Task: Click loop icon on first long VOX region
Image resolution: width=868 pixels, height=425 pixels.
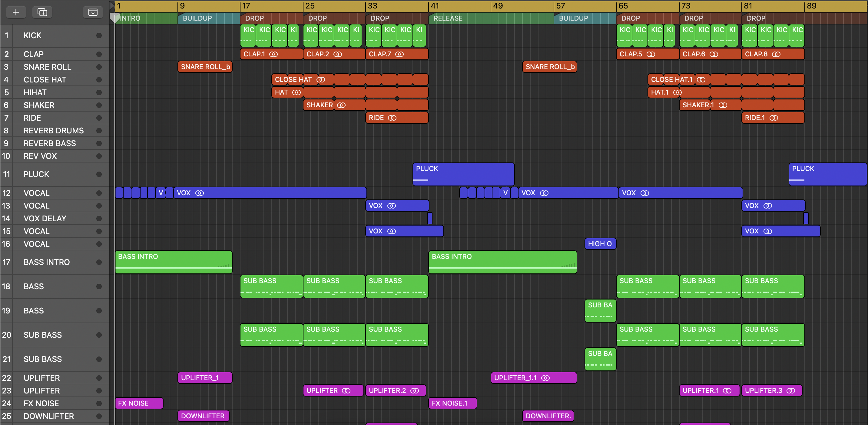Action: click(x=200, y=193)
